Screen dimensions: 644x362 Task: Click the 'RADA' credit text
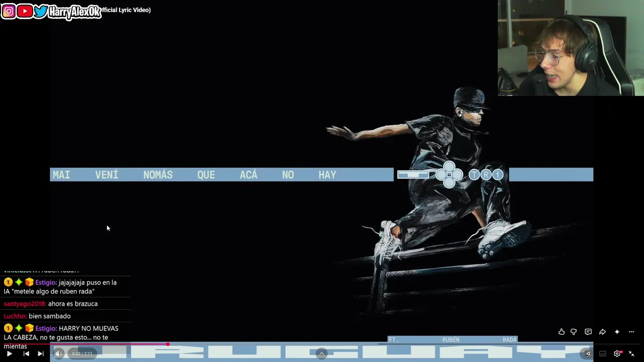tap(509, 340)
